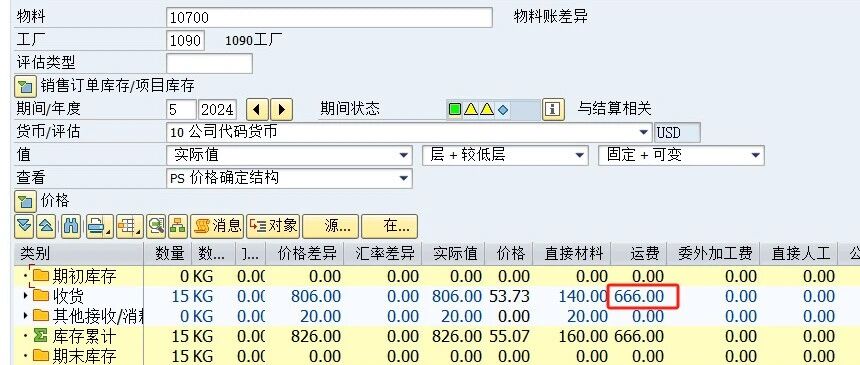Viewport: 860px width, 365px height.
Task: Click the green hierarchy structure icon
Action: click(x=178, y=226)
